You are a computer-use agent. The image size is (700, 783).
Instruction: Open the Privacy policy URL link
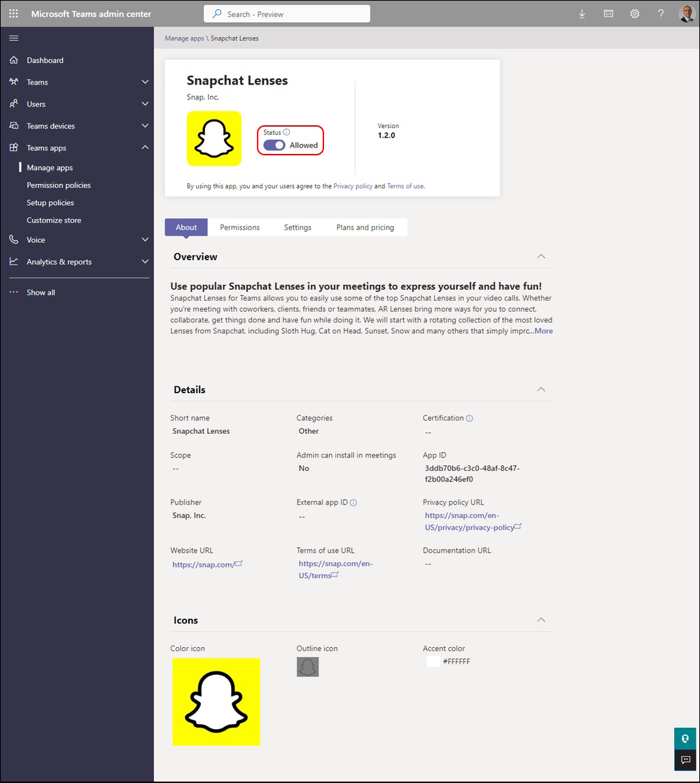pos(472,521)
